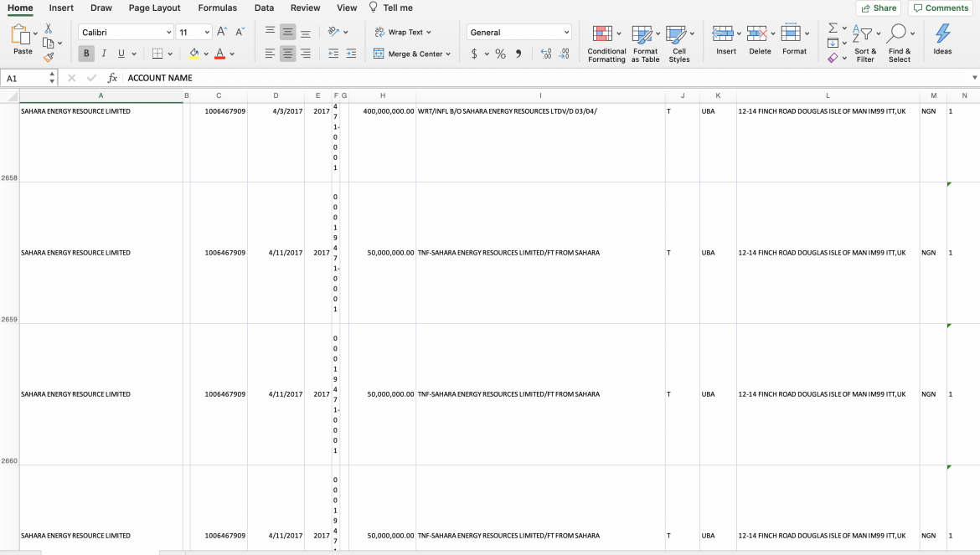This screenshot has width=980, height=555.
Task: Open the General number format dropdown
Action: pyautogui.click(x=566, y=32)
